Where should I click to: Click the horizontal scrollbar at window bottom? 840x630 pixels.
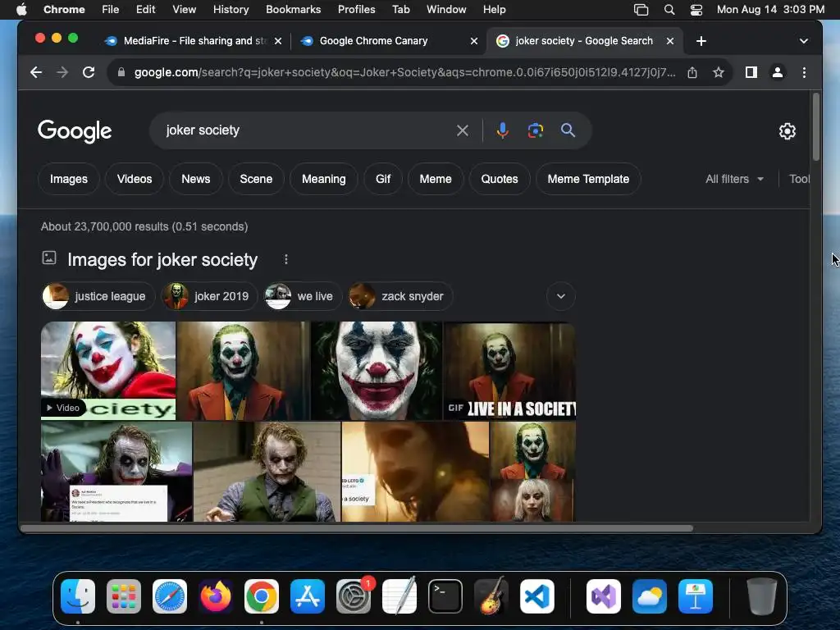(356, 529)
